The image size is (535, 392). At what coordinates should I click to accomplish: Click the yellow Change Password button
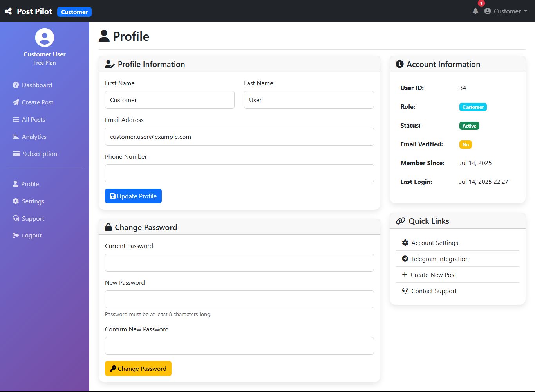point(138,369)
